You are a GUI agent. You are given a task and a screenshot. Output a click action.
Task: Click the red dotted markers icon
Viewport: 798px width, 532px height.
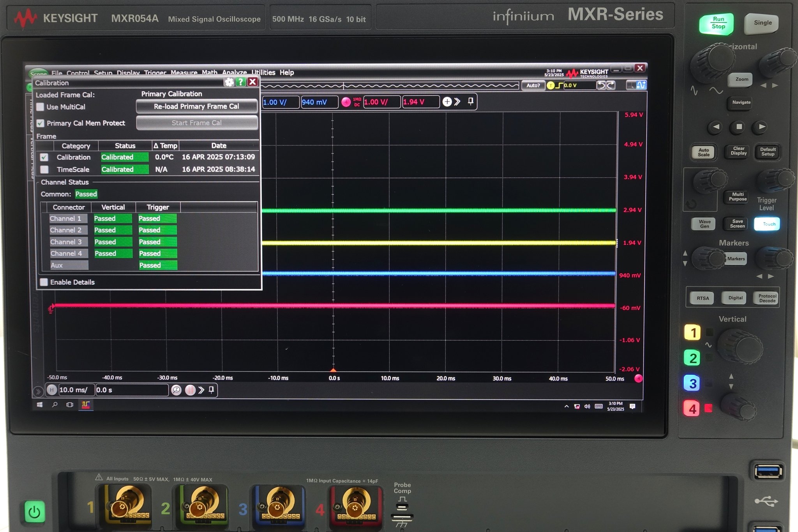click(x=190, y=390)
